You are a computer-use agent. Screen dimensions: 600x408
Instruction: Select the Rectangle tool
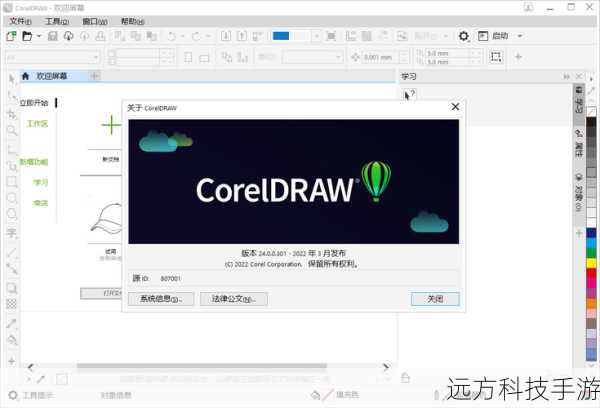click(12, 181)
